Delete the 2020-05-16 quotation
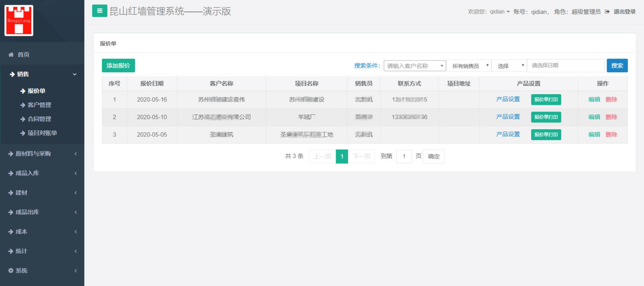This screenshot has width=644, height=286. [611, 99]
